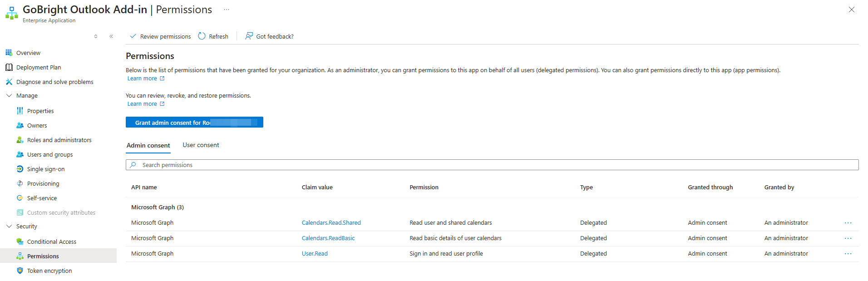The height and width of the screenshot is (281, 868).
Task: Click the Roles and administrators icon
Action: click(20, 140)
